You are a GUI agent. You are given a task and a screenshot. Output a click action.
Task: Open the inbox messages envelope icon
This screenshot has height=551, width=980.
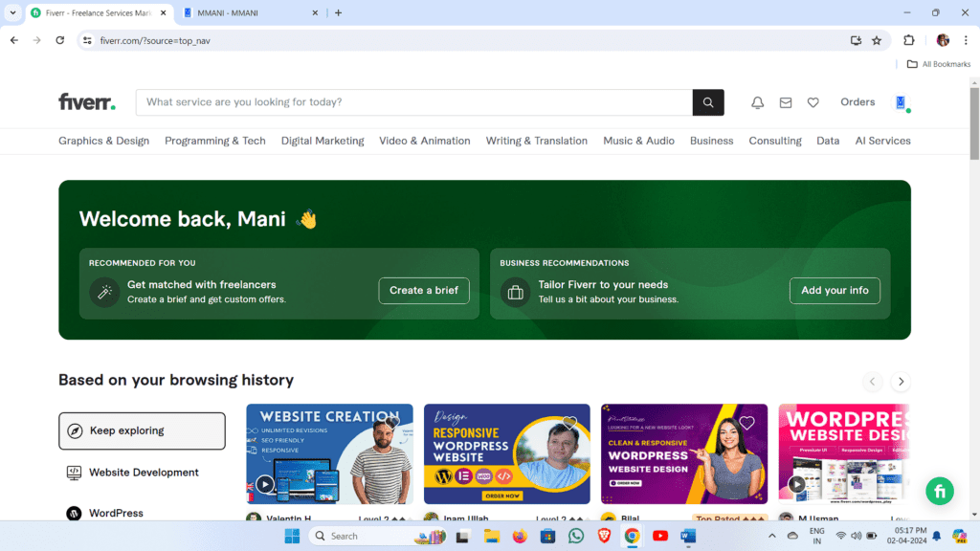click(786, 102)
